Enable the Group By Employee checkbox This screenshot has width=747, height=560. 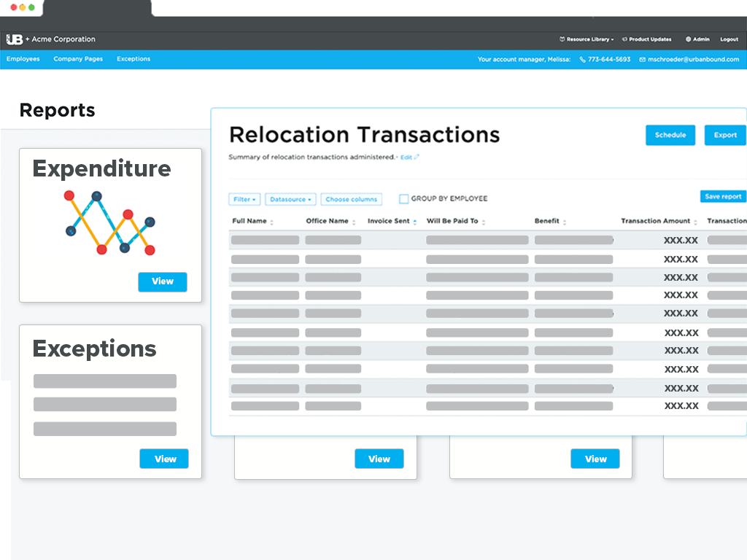click(403, 198)
